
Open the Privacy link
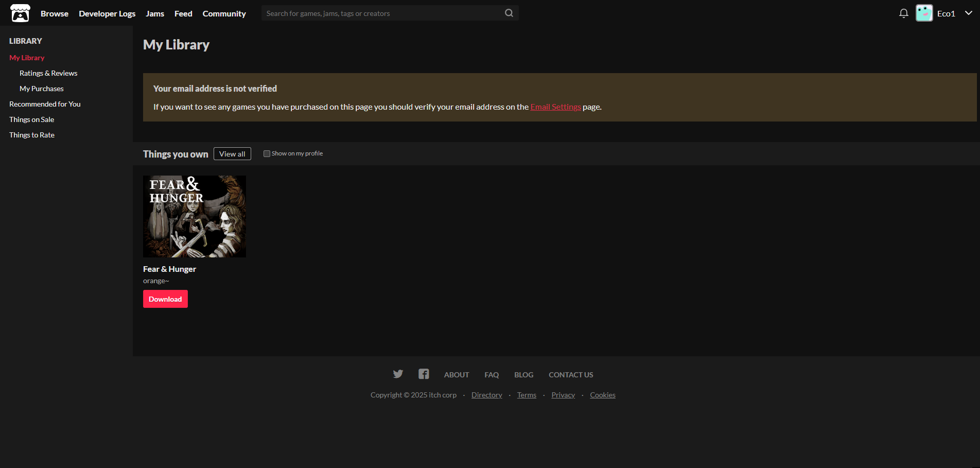click(x=563, y=395)
